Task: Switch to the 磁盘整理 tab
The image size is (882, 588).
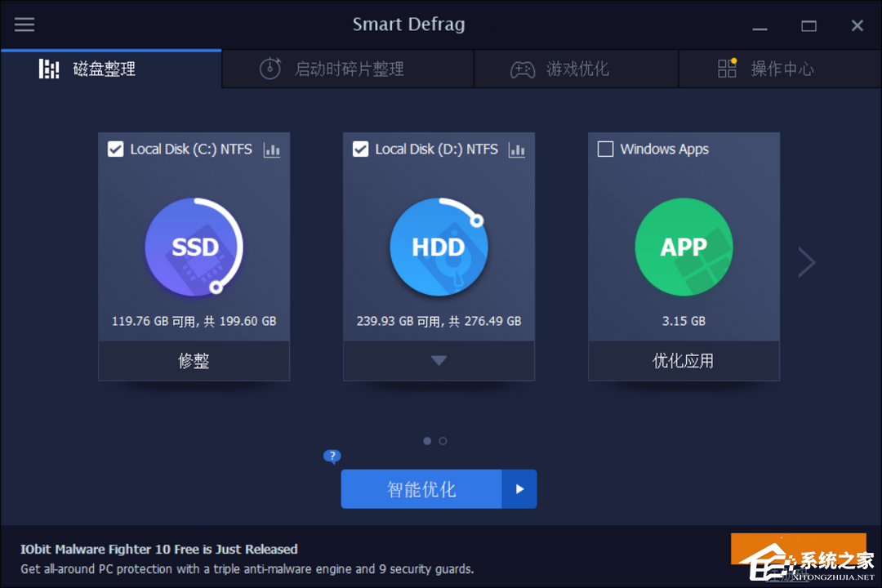Action: tap(111, 69)
